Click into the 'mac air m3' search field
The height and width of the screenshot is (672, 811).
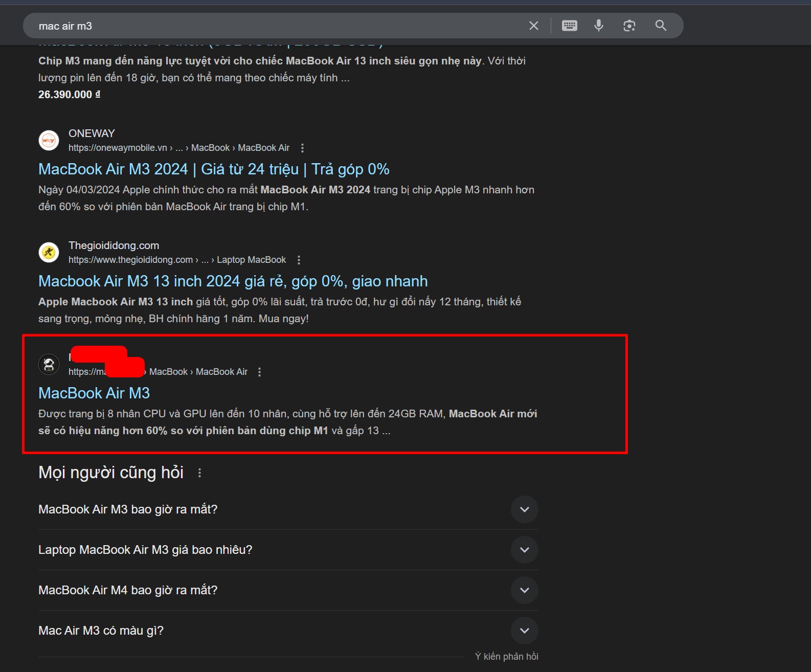coord(276,26)
